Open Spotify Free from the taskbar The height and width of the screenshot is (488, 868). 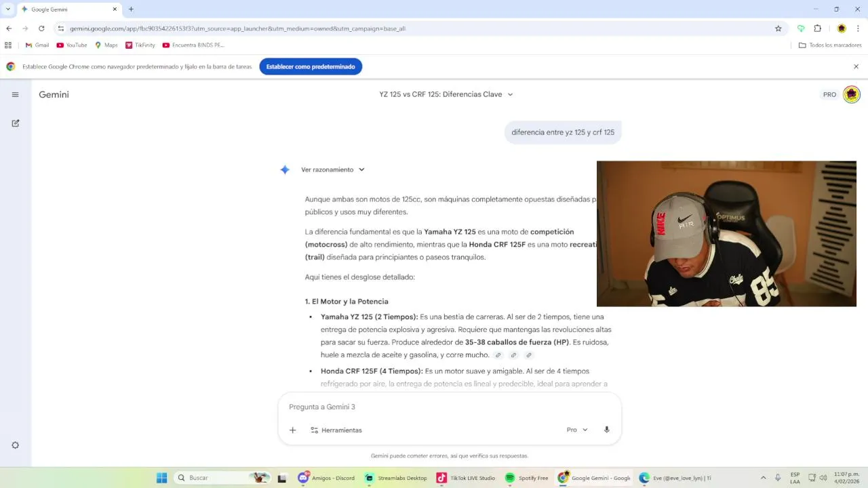pyautogui.click(x=527, y=478)
